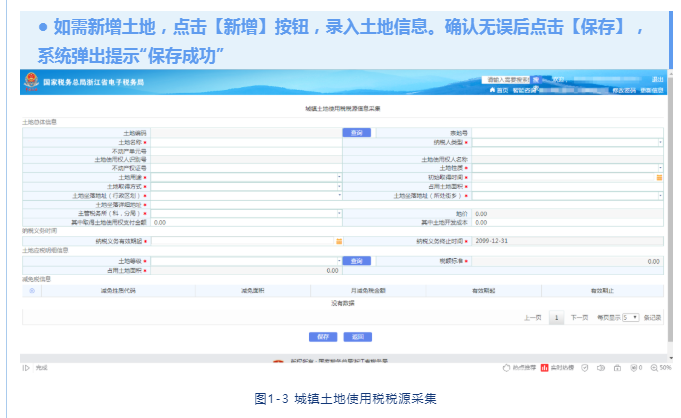Click the 热点推荐 status bar icon
This screenshot has height=418, width=681.
506,368
